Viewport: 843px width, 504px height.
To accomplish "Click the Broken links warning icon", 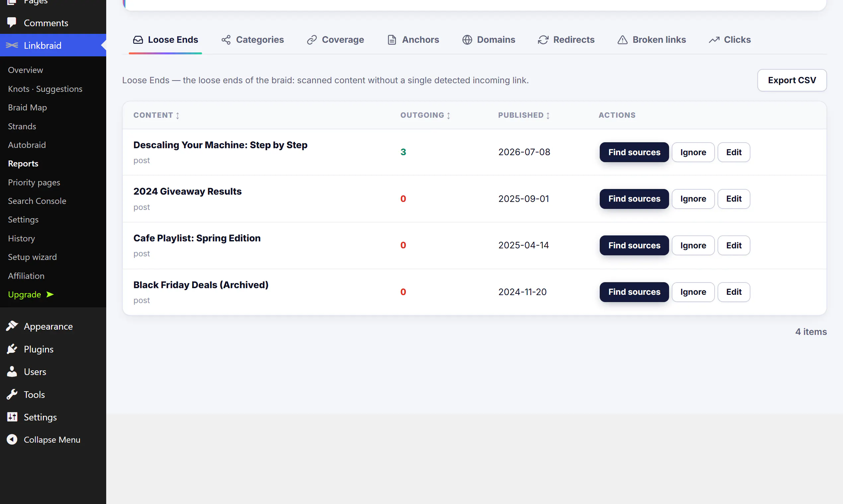I will 622,40.
